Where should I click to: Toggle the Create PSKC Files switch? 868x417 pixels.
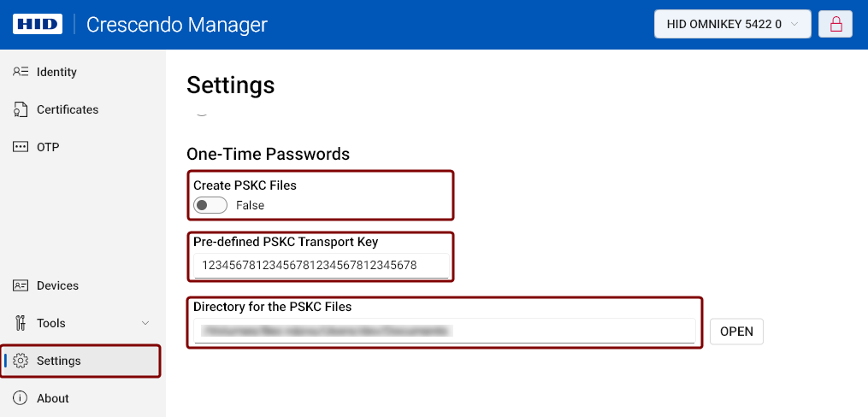coord(210,205)
